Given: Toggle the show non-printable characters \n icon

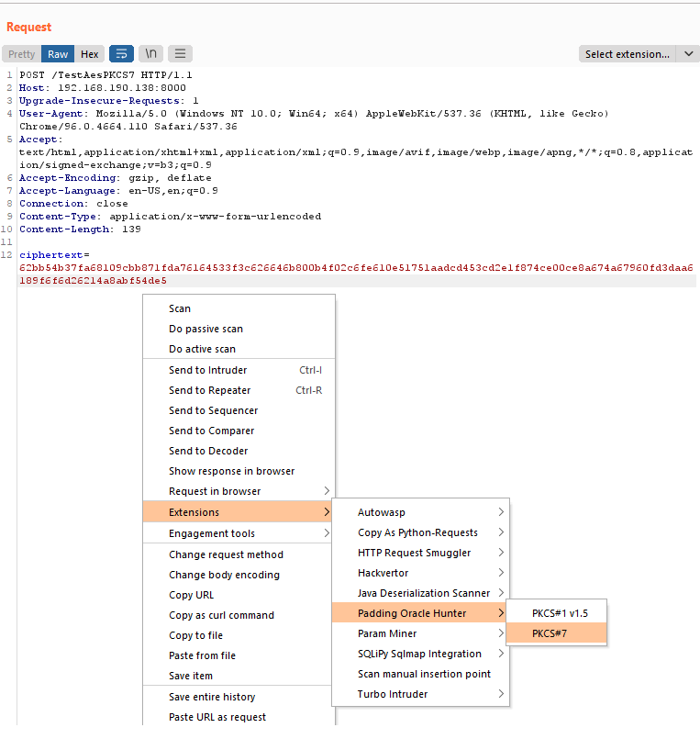Looking at the screenshot, I should pos(151,54).
